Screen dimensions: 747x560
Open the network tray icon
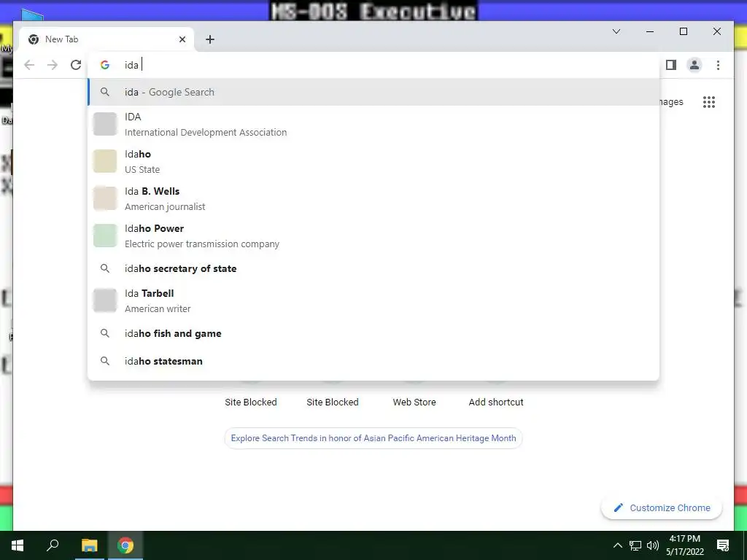click(635, 545)
